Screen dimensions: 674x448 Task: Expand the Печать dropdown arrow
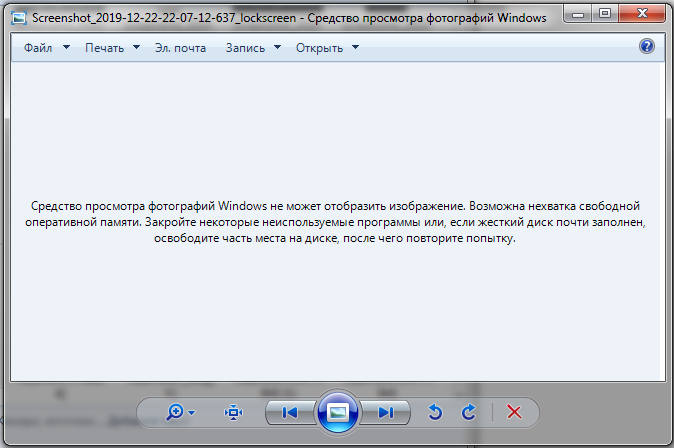[136, 47]
